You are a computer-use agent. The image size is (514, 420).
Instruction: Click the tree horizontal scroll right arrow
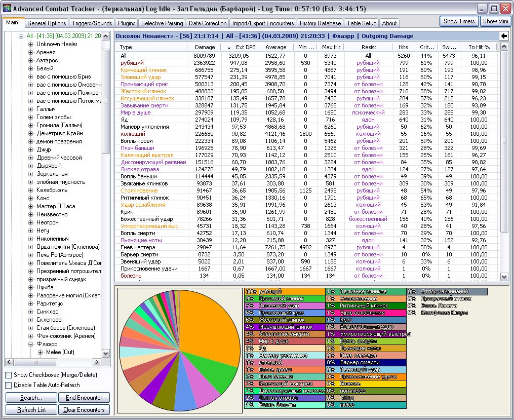97,362
